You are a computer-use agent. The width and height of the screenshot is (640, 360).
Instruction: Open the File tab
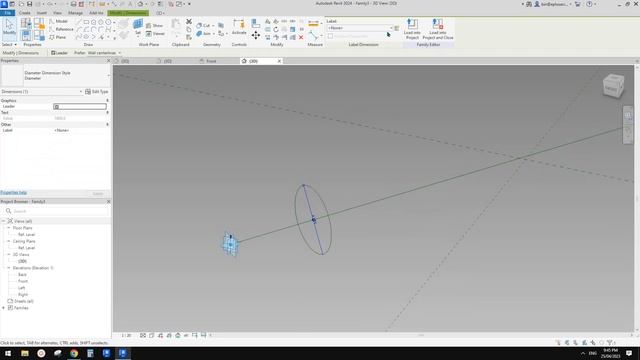(x=7, y=13)
